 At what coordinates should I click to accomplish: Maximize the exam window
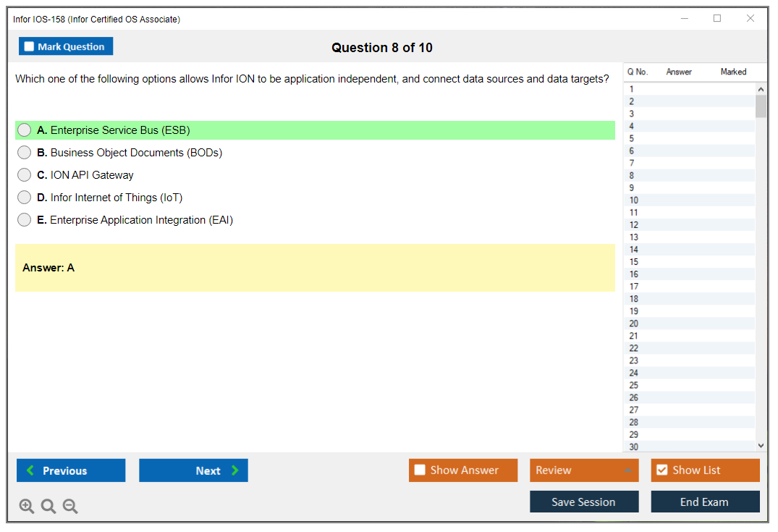pyautogui.click(x=717, y=19)
